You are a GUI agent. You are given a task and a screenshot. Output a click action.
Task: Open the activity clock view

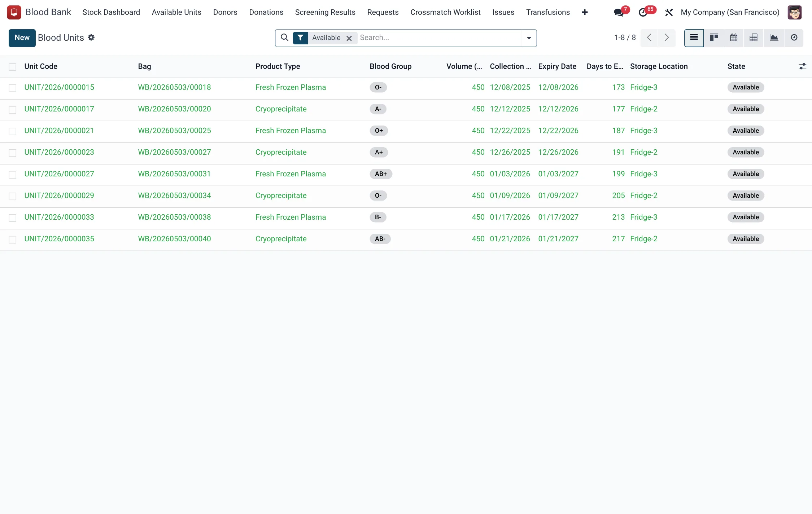(x=794, y=38)
